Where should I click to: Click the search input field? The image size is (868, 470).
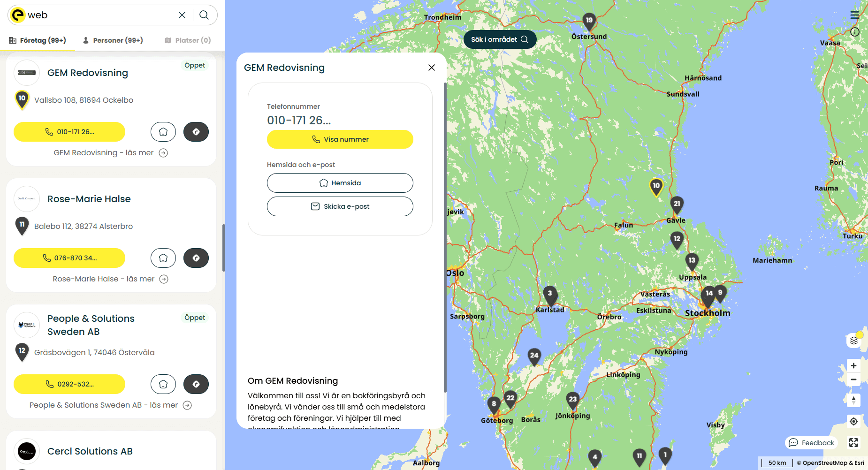(x=101, y=15)
